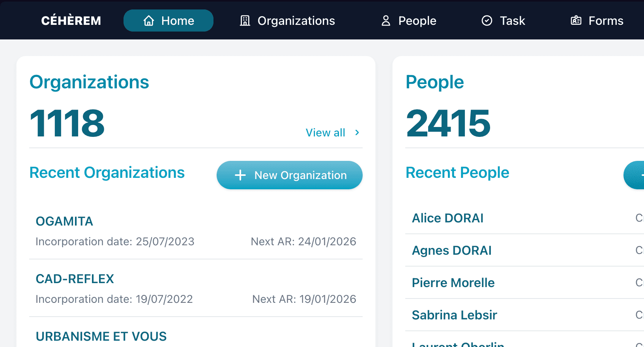Viewport: 644px width, 347px height.
Task: Open Alice DORAI's profile
Action: 447,218
